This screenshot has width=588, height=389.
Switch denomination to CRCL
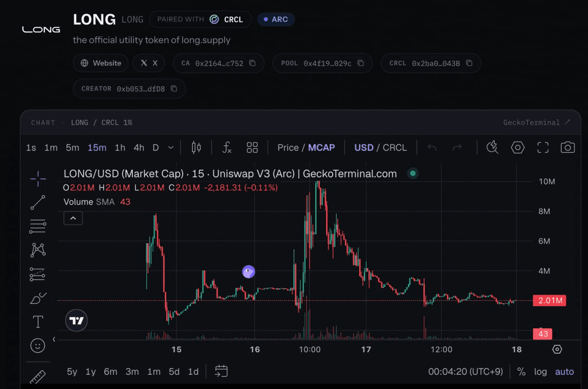395,148
